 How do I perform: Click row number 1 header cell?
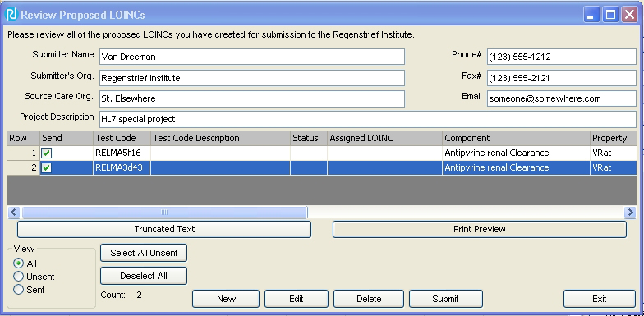pyautogui.click(x=23, y=153)
